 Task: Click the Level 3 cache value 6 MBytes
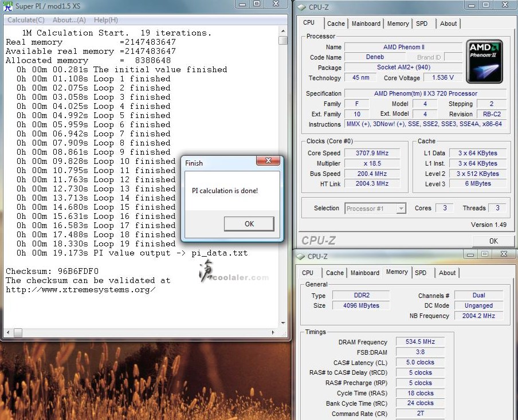tap(478, 183)
